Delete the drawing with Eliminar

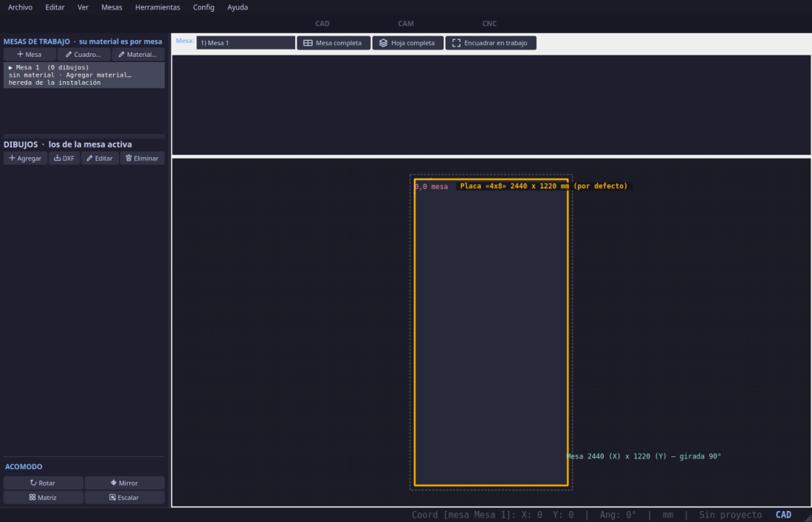coord(142,159)
